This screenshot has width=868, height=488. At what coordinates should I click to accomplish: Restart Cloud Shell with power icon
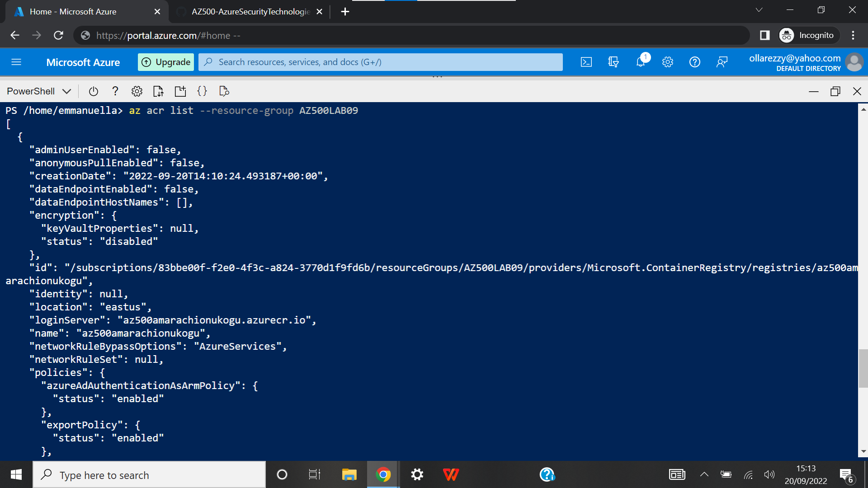[x=94, y=91]
